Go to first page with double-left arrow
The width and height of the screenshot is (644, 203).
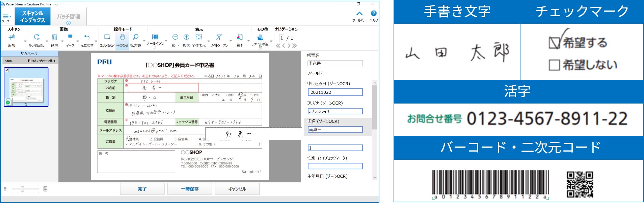click(x=278, y=46)
